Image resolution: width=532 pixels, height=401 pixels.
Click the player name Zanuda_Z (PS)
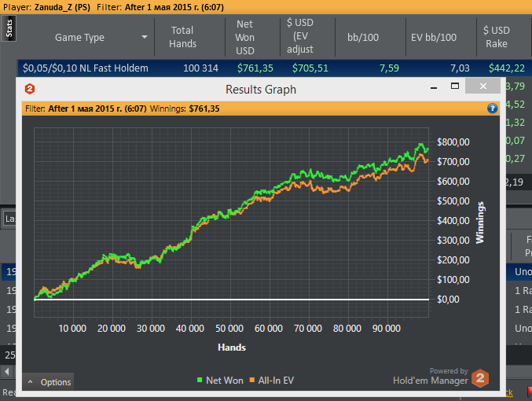pyautogui.click(x=62, y=7)
